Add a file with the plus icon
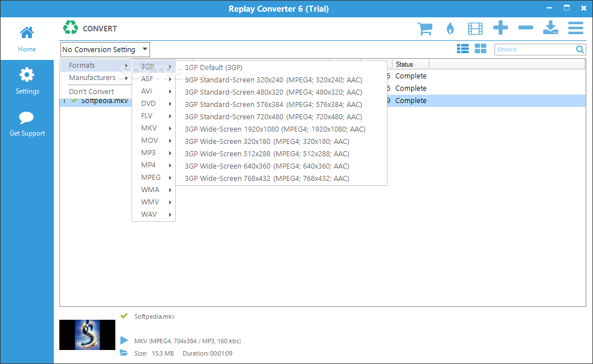The width and height of the screenshot is (593, 364). (501, 28)
